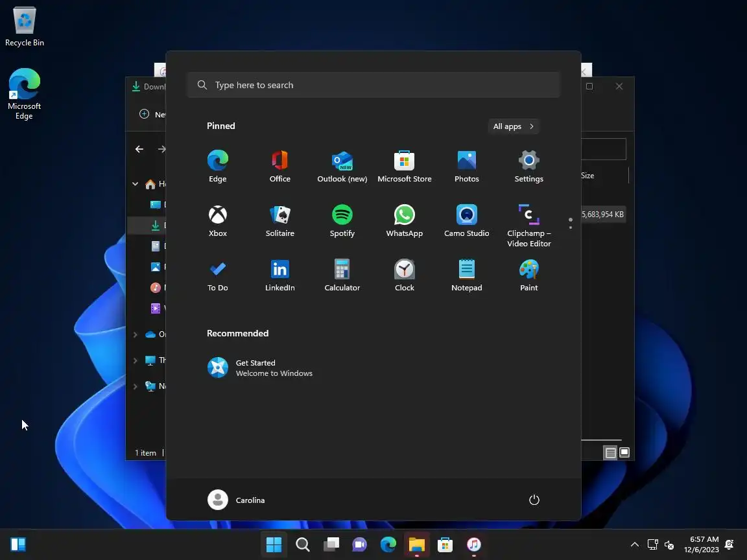Screen dimensions: 747x560
Task: Launch LinkedIn from pinned apps
Action: pyautogui.click(x=279, y=275)
